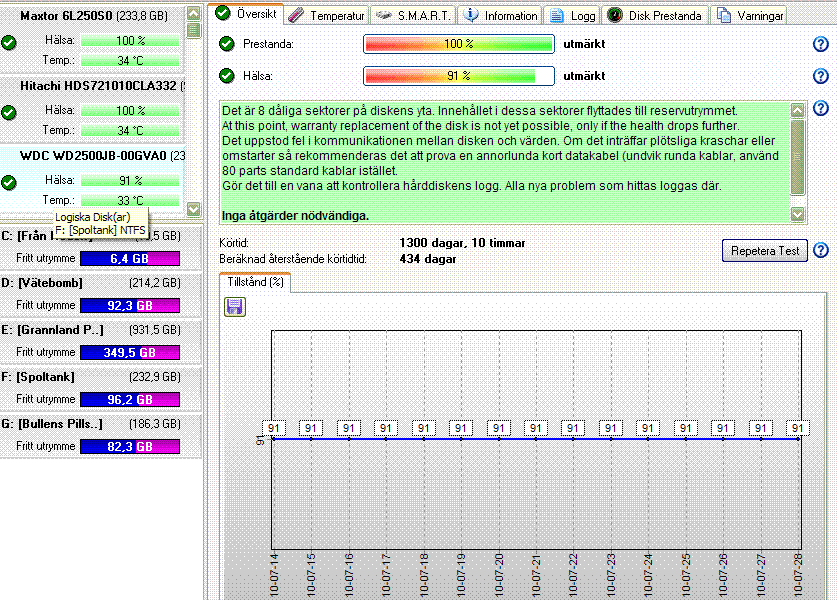The image size is (837, 600).
Task: Click Maxtor Hälsa 100 % bar
Action: point(130,41)
